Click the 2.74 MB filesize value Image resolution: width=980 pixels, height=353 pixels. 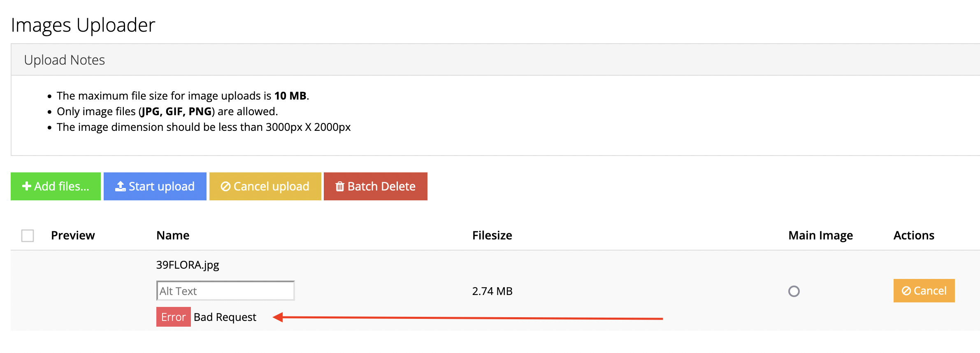[492, 291]
